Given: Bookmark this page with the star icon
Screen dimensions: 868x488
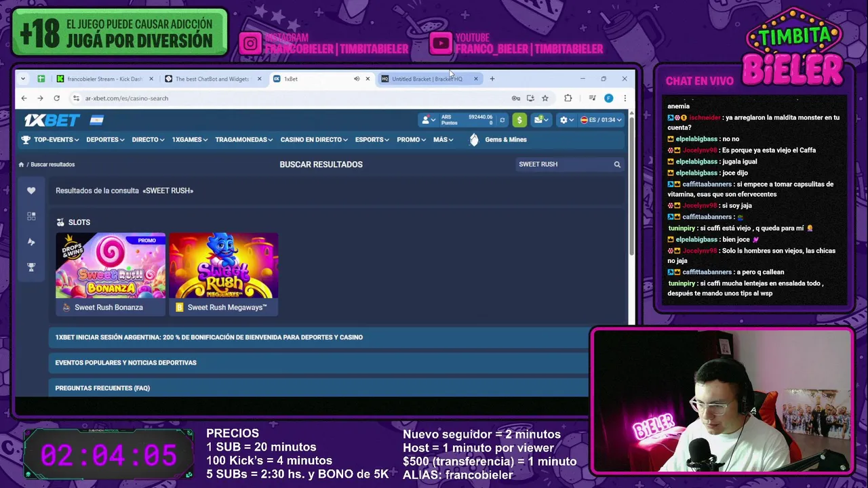Looking at the screenshot, I should 545,98.
